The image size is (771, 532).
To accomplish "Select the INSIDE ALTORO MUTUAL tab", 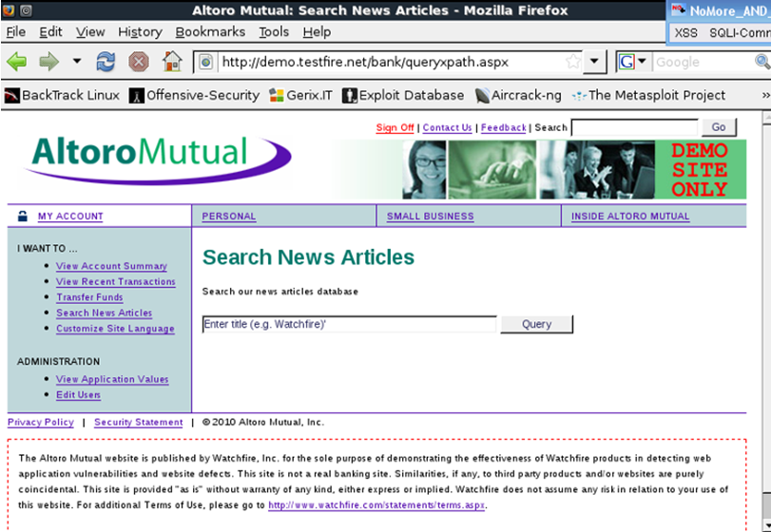I will (x=630, y=217).
